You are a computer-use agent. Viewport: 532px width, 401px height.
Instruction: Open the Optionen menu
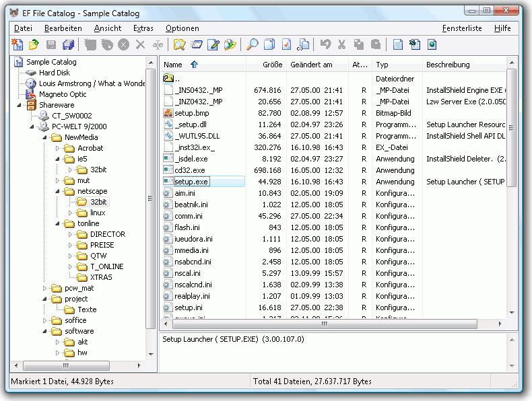click(x=182, y=28)
